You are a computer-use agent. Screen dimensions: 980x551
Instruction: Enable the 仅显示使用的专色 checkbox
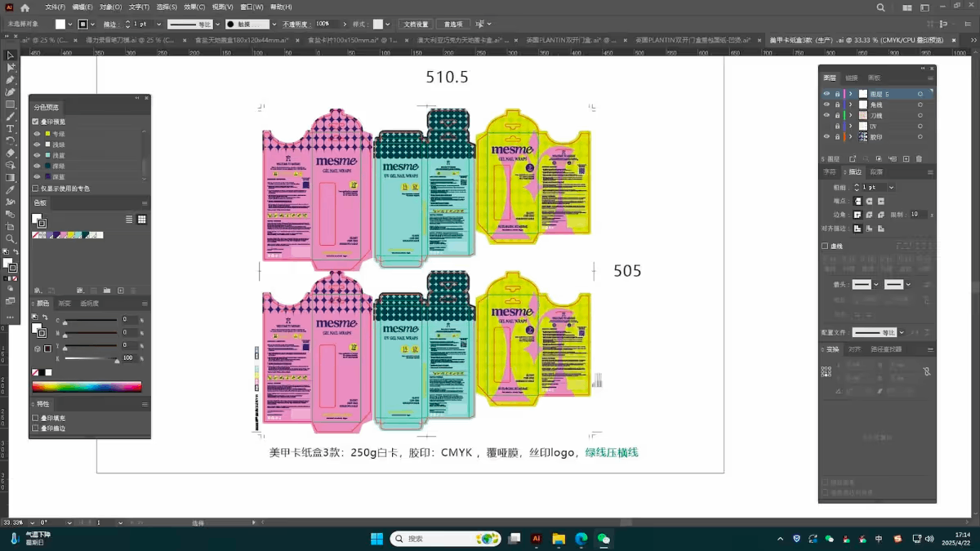[34, 187]
